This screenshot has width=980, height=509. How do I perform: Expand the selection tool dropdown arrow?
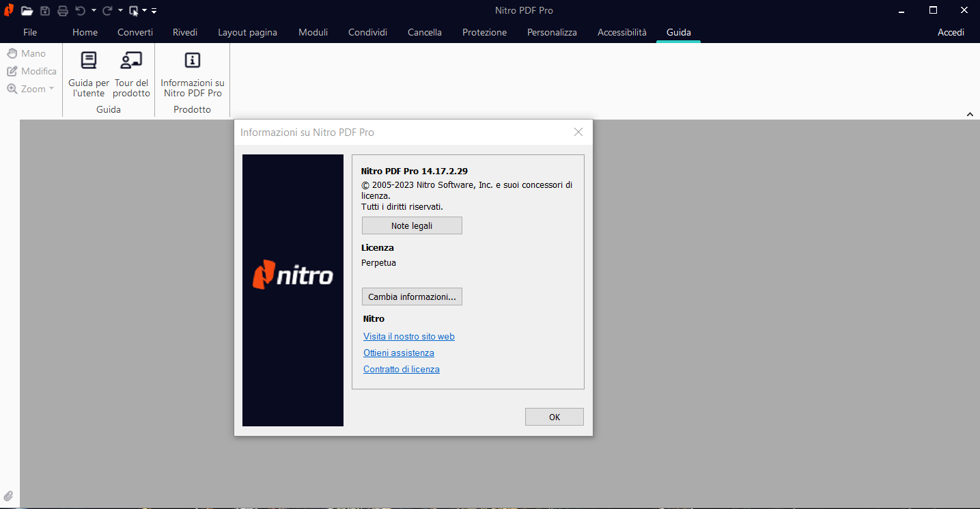click(x=145, y=11)
